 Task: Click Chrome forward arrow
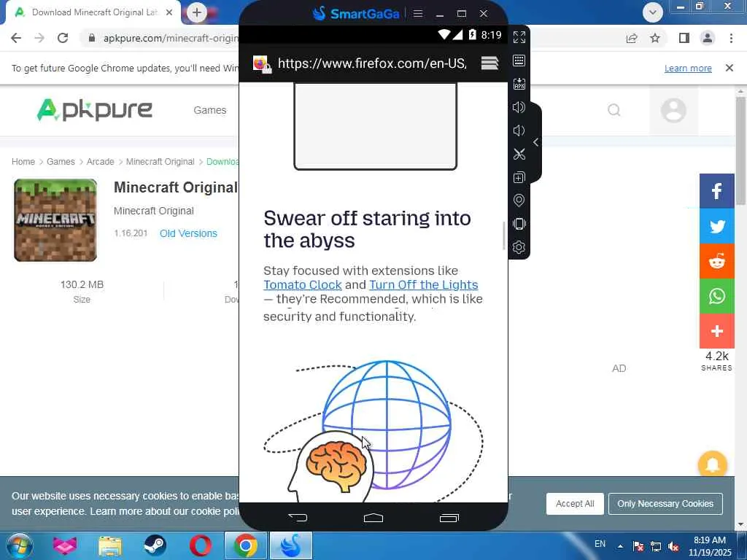[x=39, y=38]
